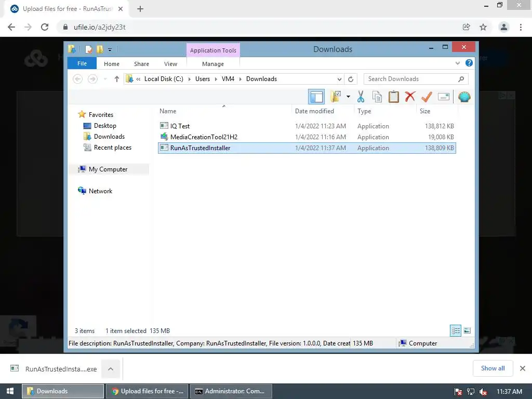The image size is (532, 399).
Task: Click the new folder quick access icon
Action: click(x=100, y=49)
